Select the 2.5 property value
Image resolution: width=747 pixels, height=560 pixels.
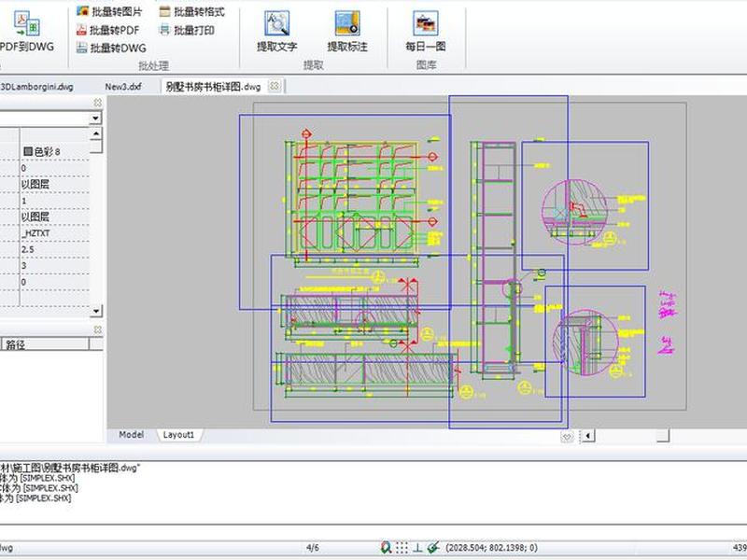28,249
